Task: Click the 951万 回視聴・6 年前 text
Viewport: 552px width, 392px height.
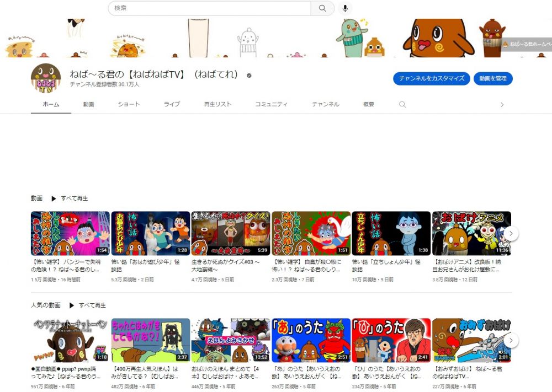Action: point(53,386)
